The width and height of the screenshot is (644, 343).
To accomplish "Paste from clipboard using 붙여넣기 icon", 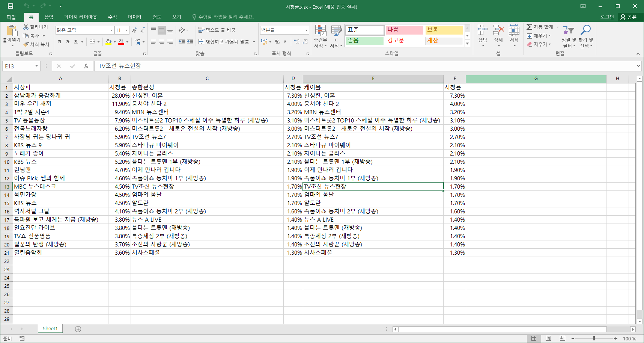I will pos(12,31).
